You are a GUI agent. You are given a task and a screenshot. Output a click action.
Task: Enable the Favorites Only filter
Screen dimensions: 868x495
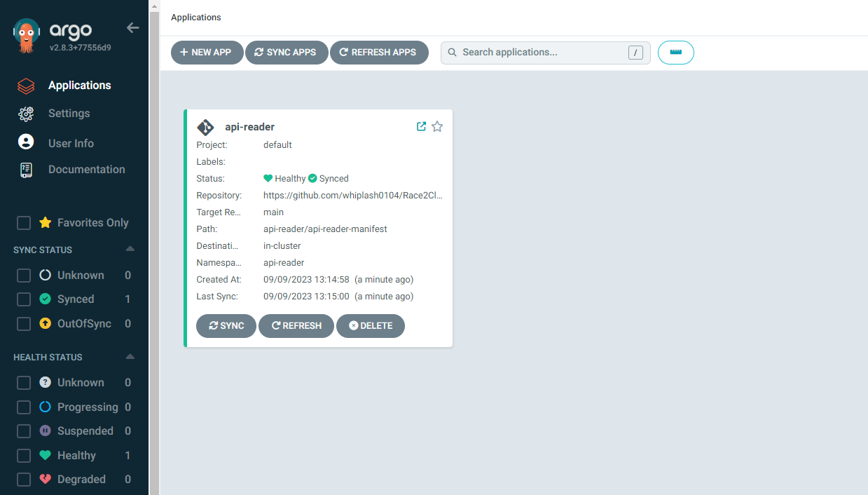tap(23, 222)
